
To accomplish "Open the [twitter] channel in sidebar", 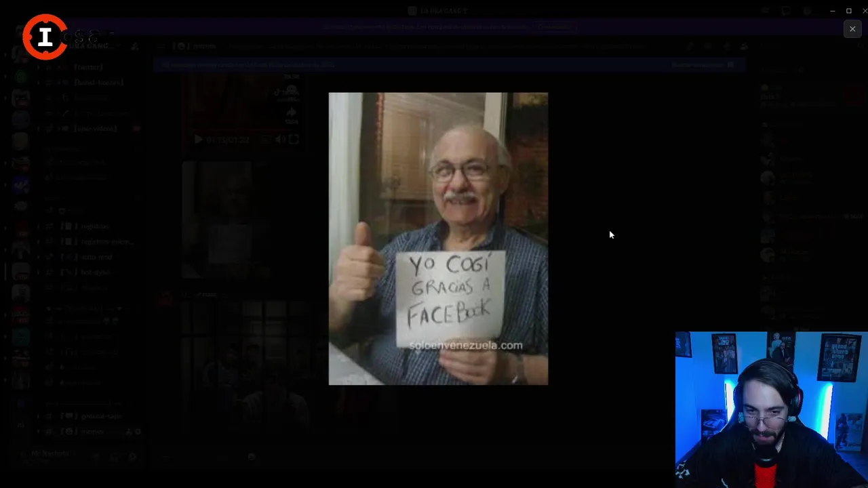I will tap(88, 67).
